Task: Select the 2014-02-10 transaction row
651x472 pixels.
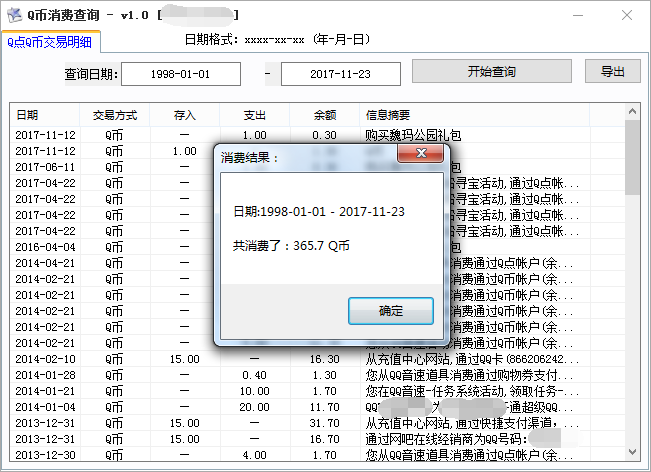Action: (x=318, y=359)
